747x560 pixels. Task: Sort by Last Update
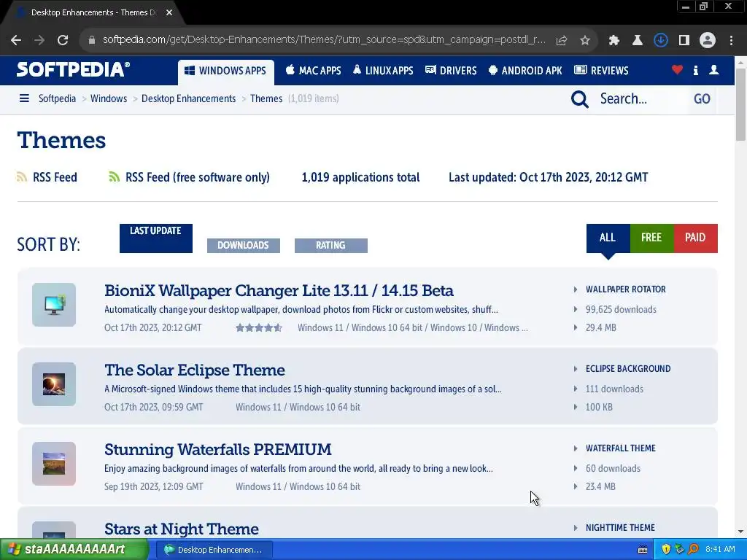pyautogui.click(x=156, y=238)
